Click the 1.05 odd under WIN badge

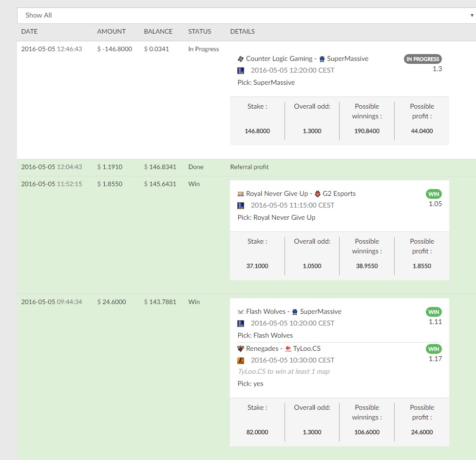[435, 204]
